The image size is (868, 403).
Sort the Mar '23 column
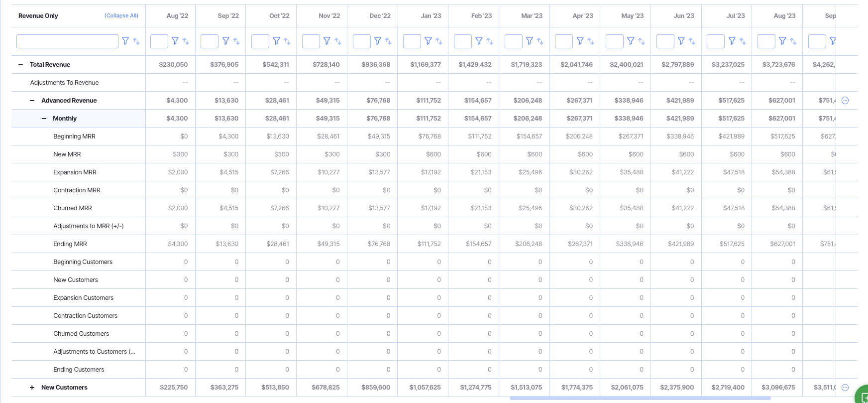[x=540, y=41]
